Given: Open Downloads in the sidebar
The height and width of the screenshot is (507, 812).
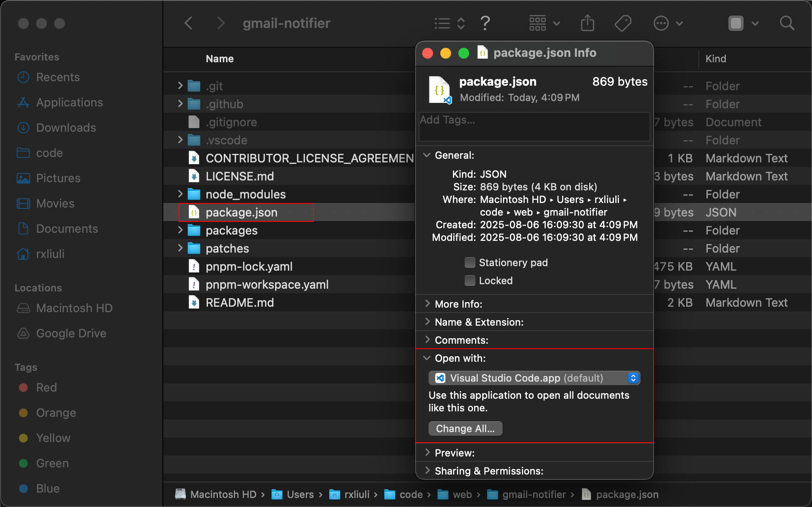Looking at the screenshot, I should pos(66,128).
